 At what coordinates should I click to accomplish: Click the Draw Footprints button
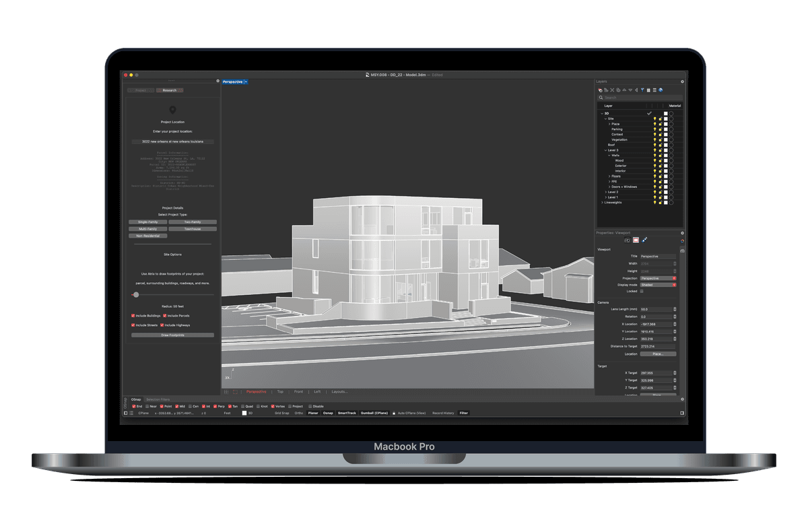coord(172,335)
